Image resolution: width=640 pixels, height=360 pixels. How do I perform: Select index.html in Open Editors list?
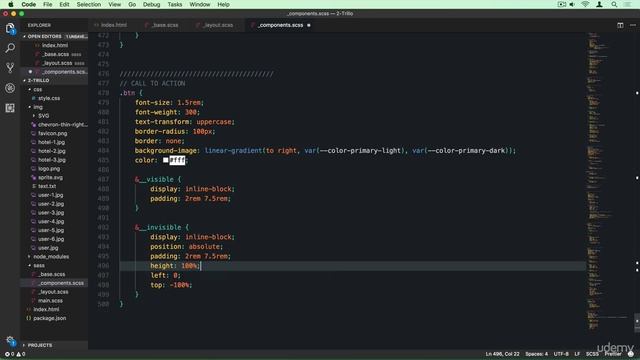(55, 45)
